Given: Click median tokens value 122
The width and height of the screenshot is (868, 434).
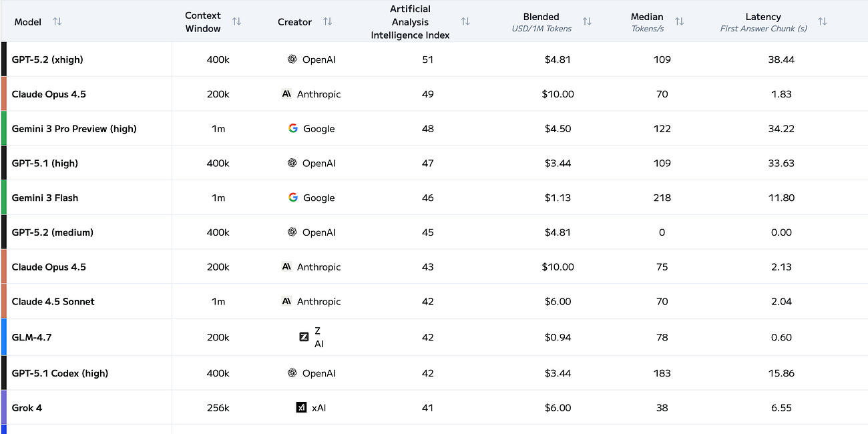Looking at the screenshot, I should [x=662, y=129].
